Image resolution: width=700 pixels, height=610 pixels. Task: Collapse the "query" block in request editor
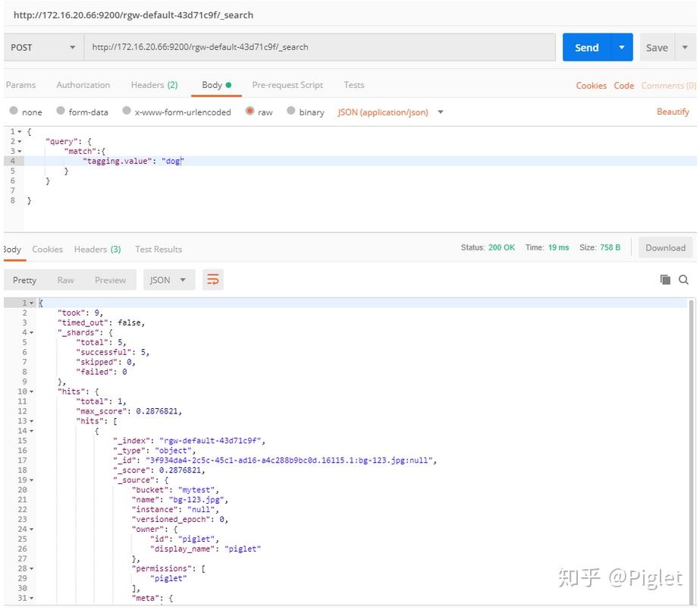click(x=20, y=141)
